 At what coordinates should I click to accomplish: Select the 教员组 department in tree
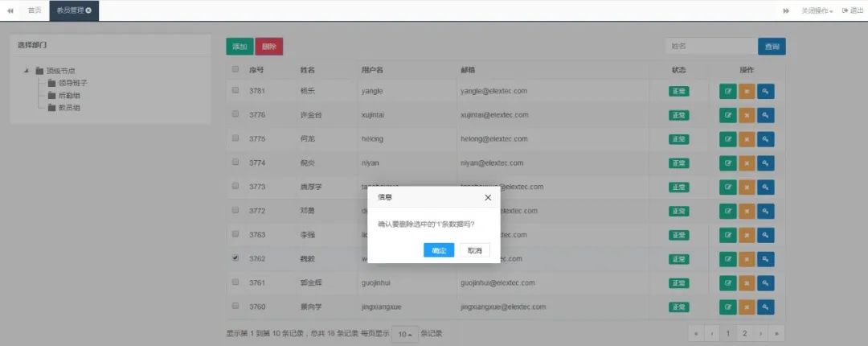coord(68,107)
